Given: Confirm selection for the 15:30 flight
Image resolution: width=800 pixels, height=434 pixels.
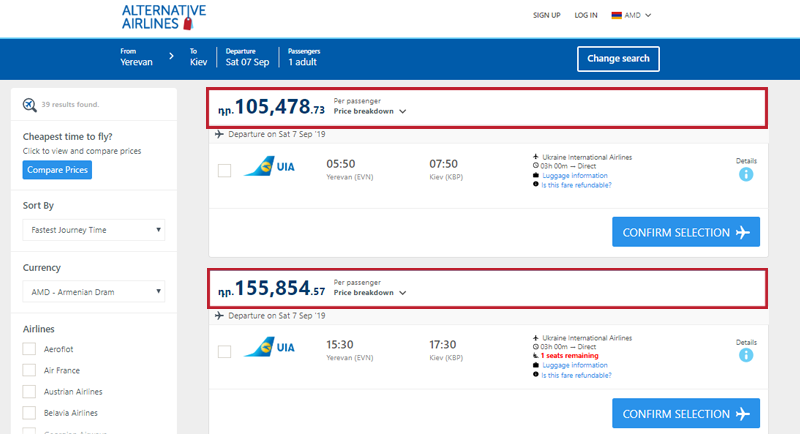Looking at the screenshot, I should point(686,413).
